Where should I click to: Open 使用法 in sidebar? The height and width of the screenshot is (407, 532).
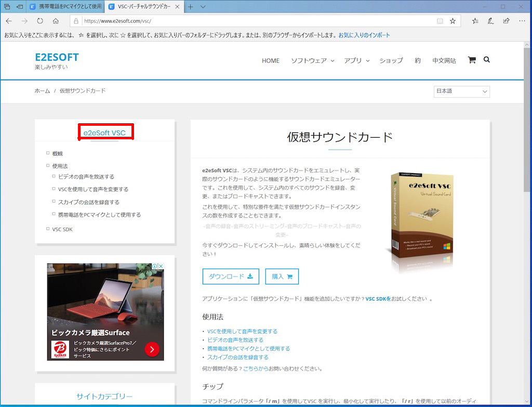pos(60,166)
